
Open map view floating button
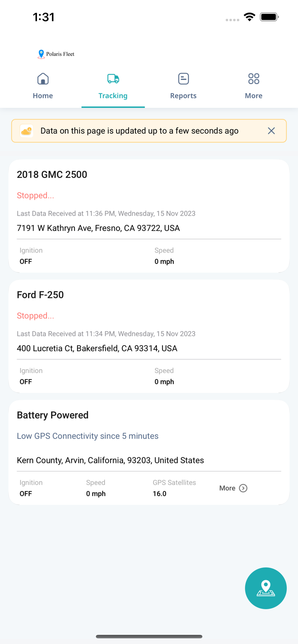click(x=266, y=588)
